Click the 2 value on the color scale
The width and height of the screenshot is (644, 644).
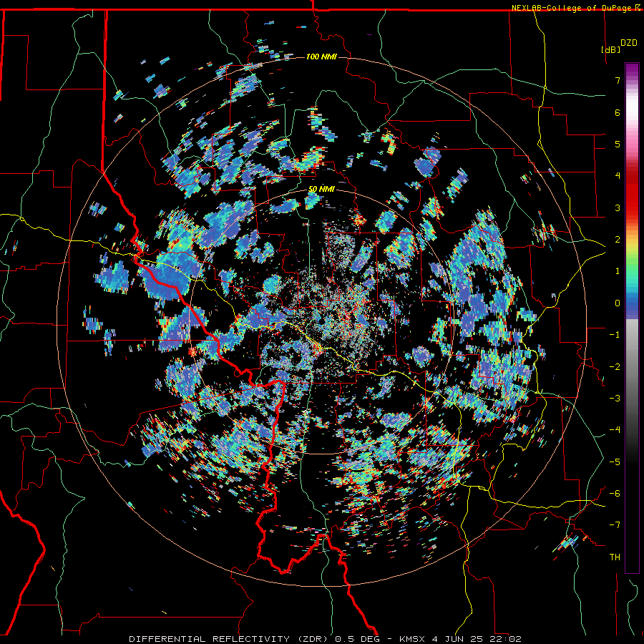[618, 240]
